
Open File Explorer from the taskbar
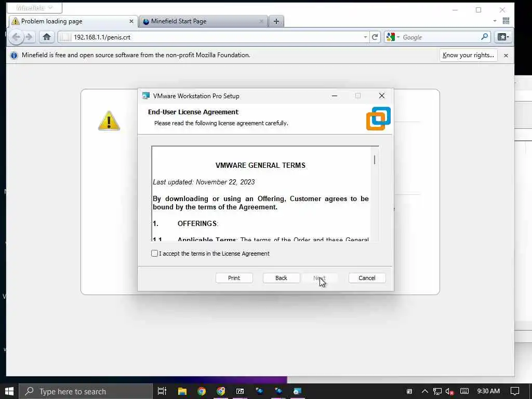tap(182, 391)
